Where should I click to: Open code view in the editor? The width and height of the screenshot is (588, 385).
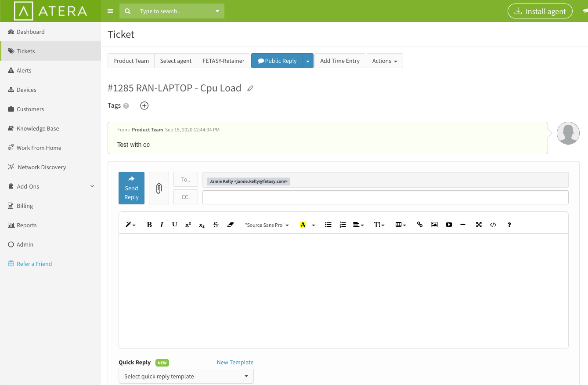pyautogui.click(x=493, y=225)
